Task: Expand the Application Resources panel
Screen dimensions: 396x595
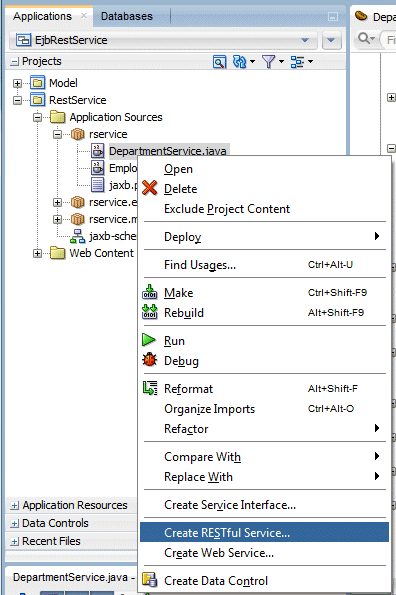Action: [x=14, y=505]
